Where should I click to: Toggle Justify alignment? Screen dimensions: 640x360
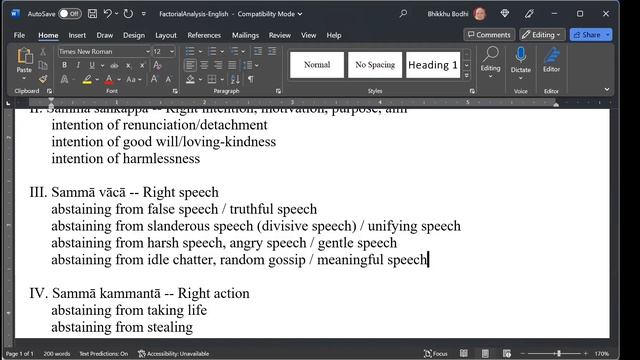[232, 65]
